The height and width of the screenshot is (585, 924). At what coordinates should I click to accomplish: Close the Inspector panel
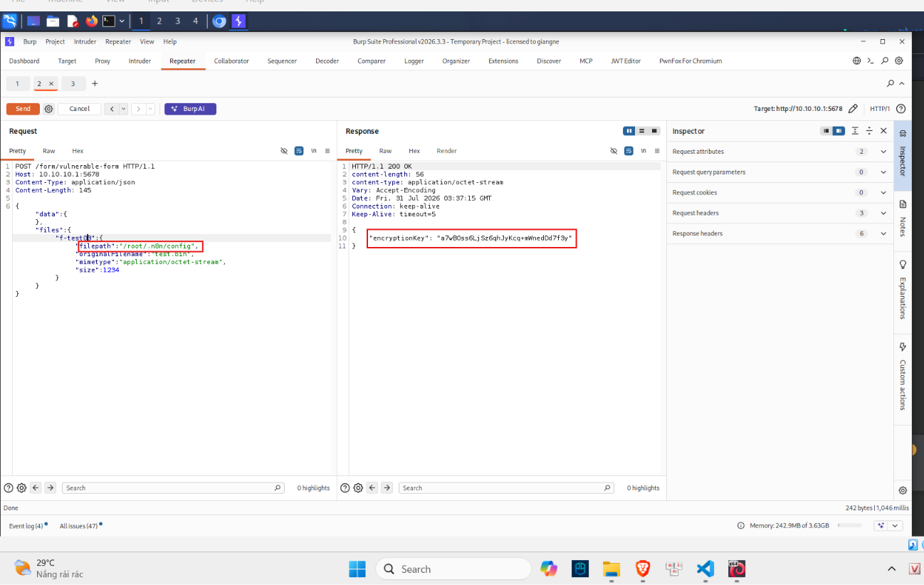tap(883, 131)
